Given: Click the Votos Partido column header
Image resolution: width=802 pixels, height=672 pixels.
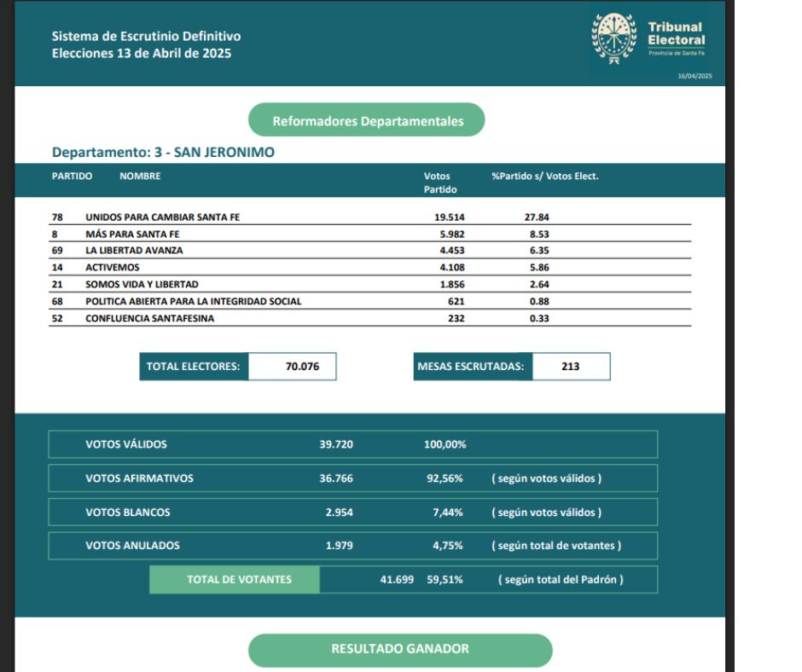Looking at the screenshot, I should (x=439, y=182).
